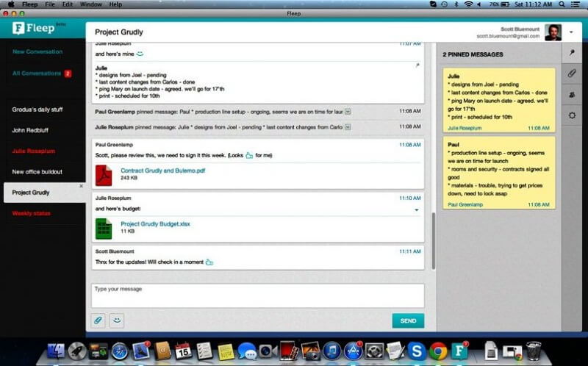
Task: Click the 'Project Grudly' conversation title header
Action: [119, 32]
